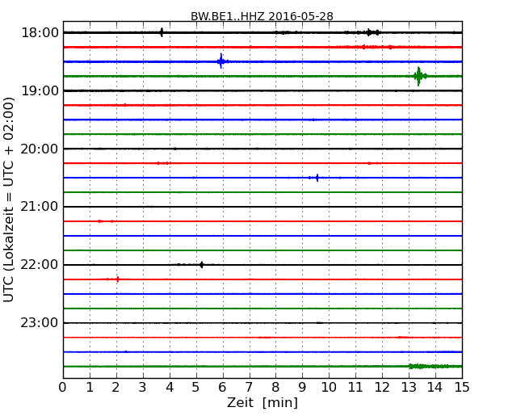Click the 2 tick on the Zeit axis
This screenshot has width=525, height=420.
point(116,387)
